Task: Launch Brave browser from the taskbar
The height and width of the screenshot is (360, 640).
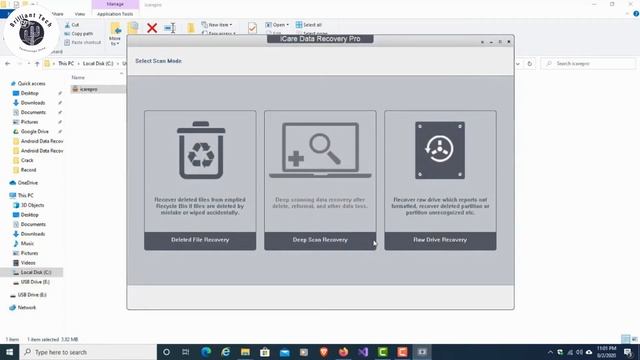Action: (324, 352)
